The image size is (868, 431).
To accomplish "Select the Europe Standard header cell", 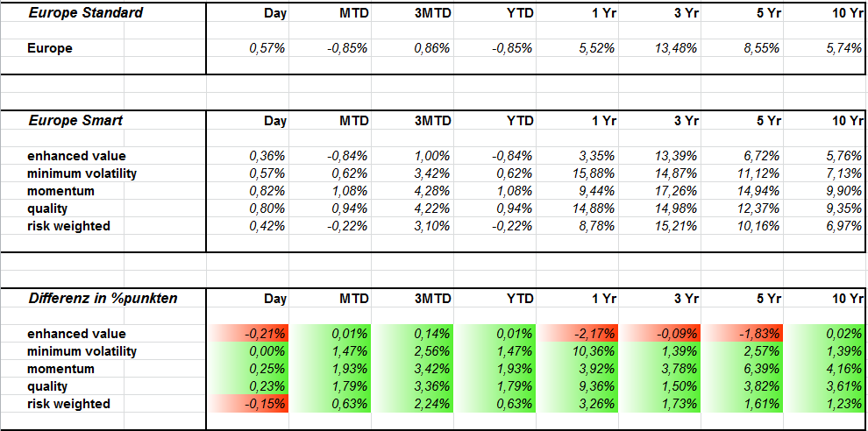I will 86,13.
